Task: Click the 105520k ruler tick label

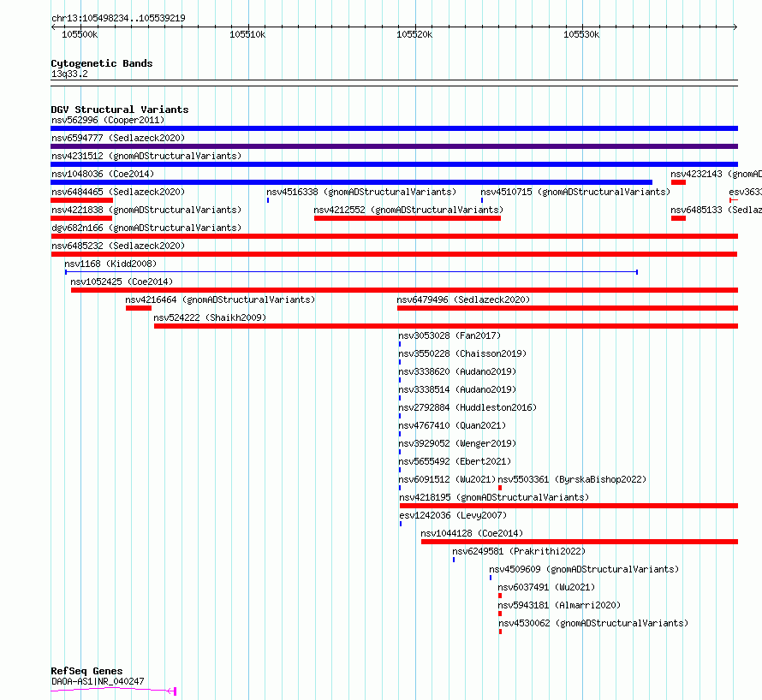Action: point(414,34)
